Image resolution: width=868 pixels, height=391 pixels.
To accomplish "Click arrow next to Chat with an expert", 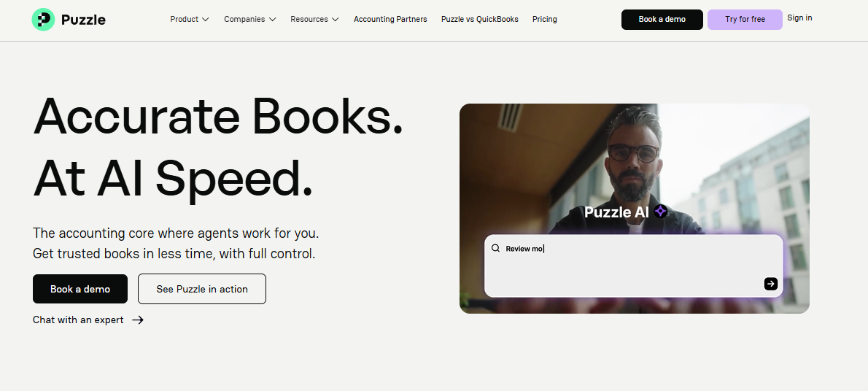I will pos(138,320).
